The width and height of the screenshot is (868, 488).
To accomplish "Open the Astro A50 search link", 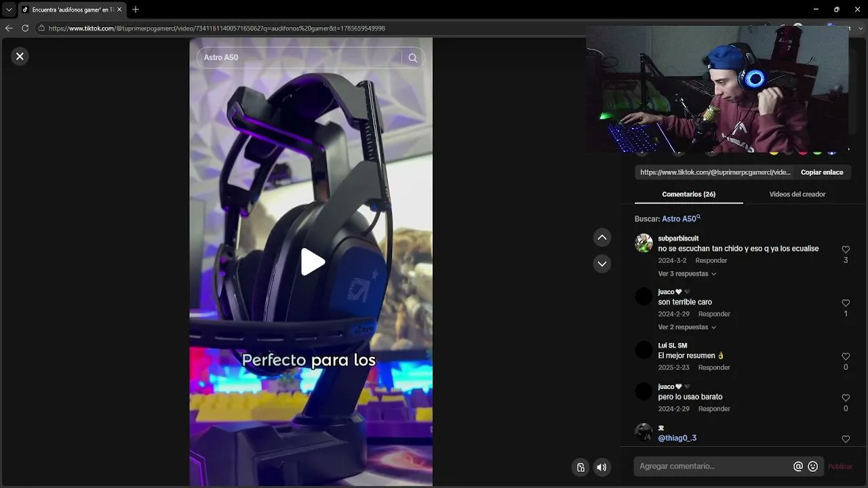I will 680,219.
